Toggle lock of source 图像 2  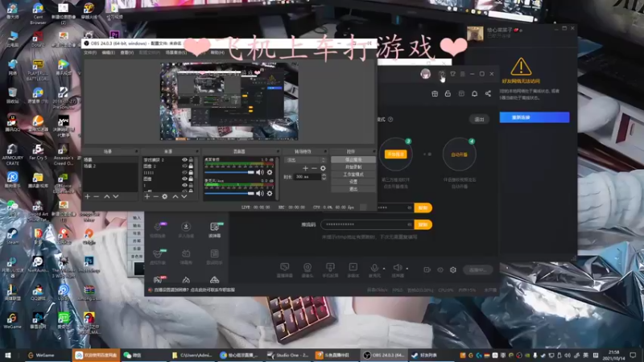pos(191,167)
